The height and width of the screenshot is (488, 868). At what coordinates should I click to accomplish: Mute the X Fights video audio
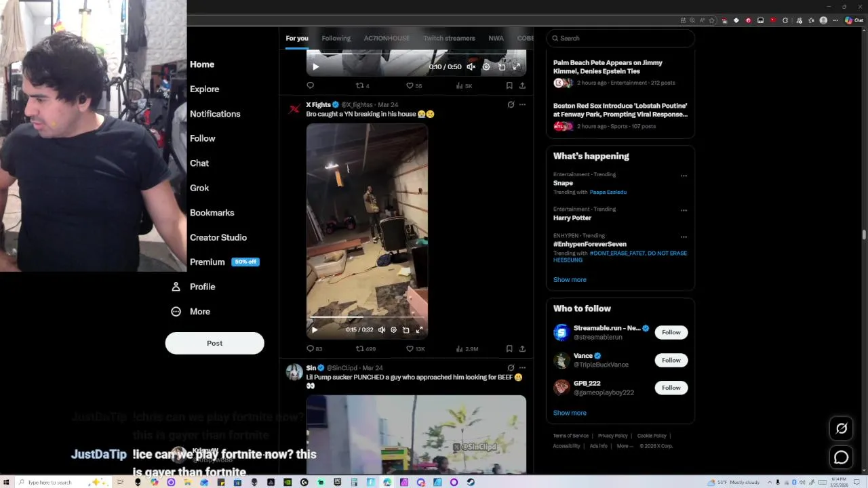[382, 330]
